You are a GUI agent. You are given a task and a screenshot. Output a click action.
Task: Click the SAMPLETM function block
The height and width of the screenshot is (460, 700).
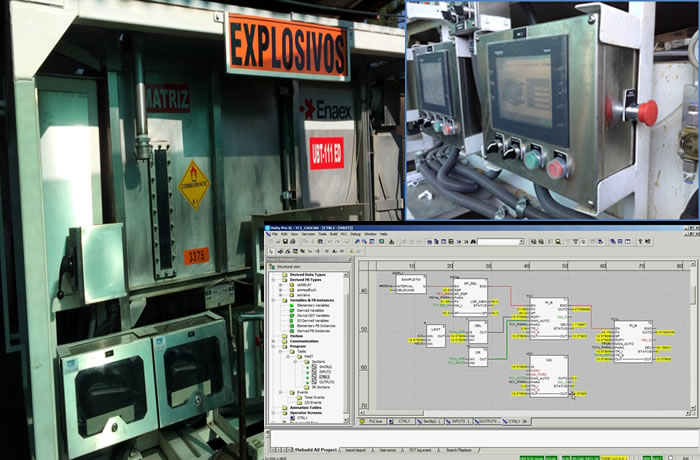(411, 284)
